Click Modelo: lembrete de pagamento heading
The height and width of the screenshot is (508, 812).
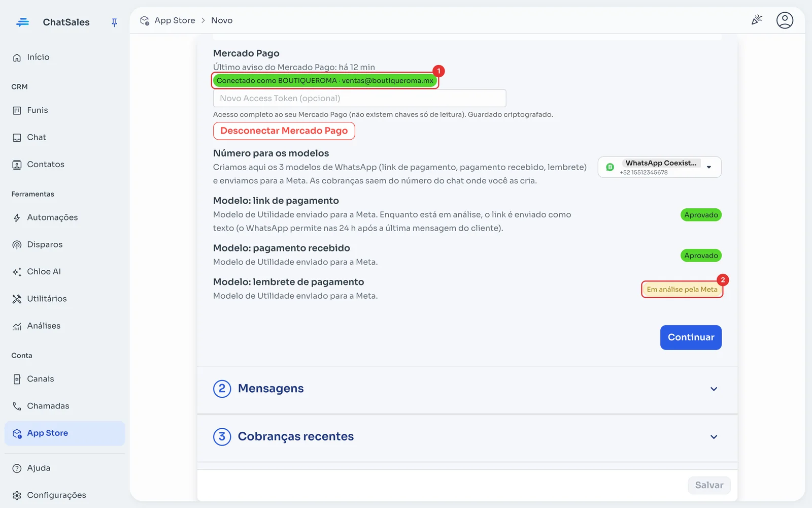point(288,282)
